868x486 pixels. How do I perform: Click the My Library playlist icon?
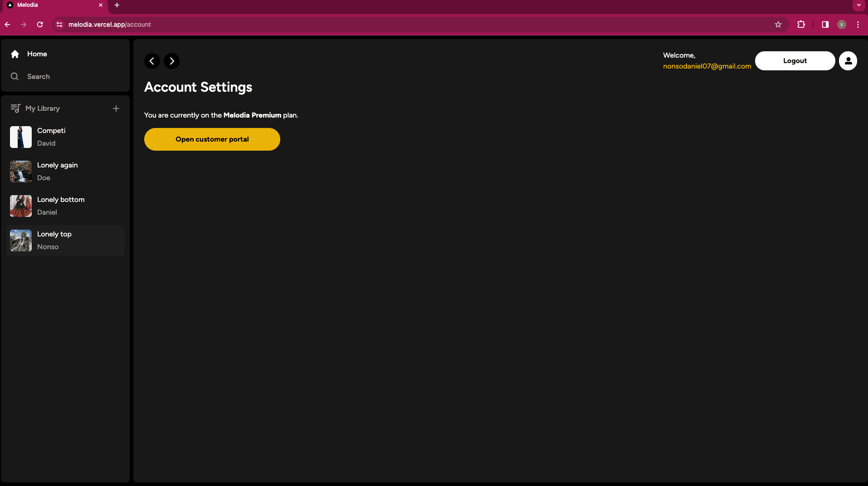pos(15,108)
